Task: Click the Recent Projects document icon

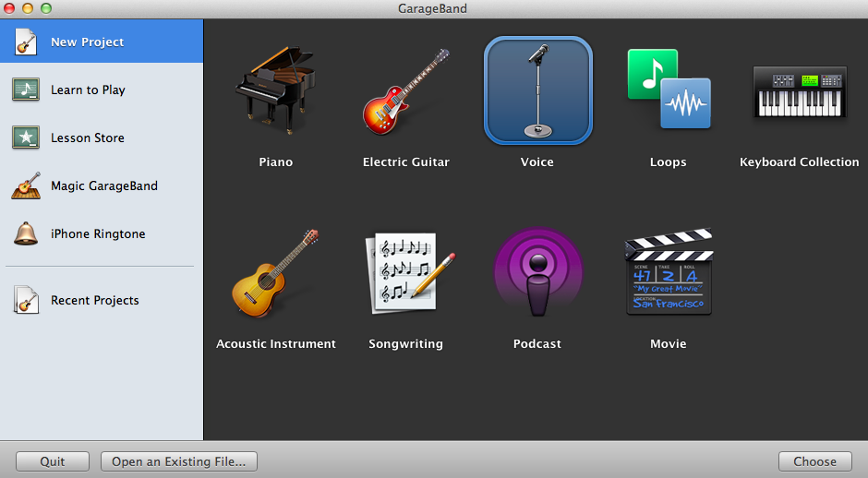Action: pos(26,300)
